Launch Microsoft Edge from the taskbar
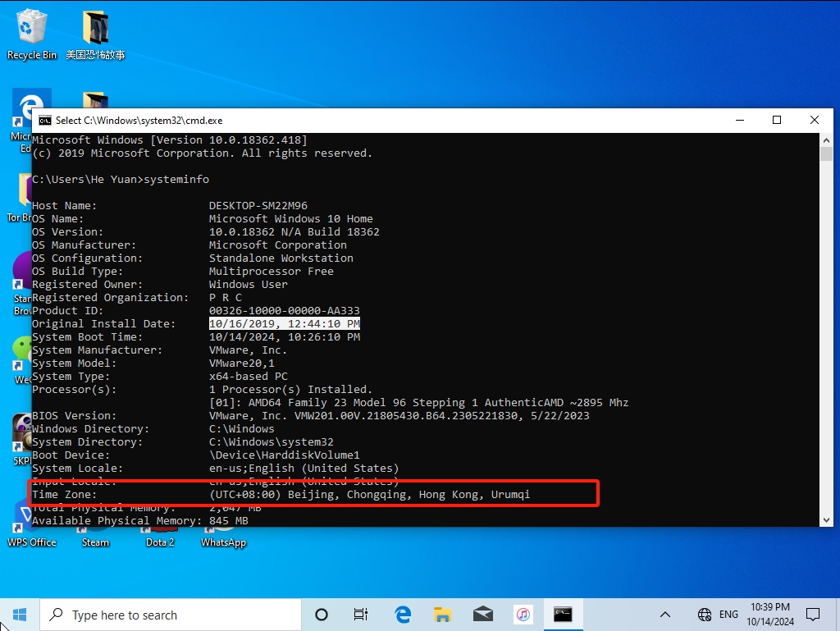The height and width of the screenshot is (631, 840). pyautogui.click(x=403, y=615)
